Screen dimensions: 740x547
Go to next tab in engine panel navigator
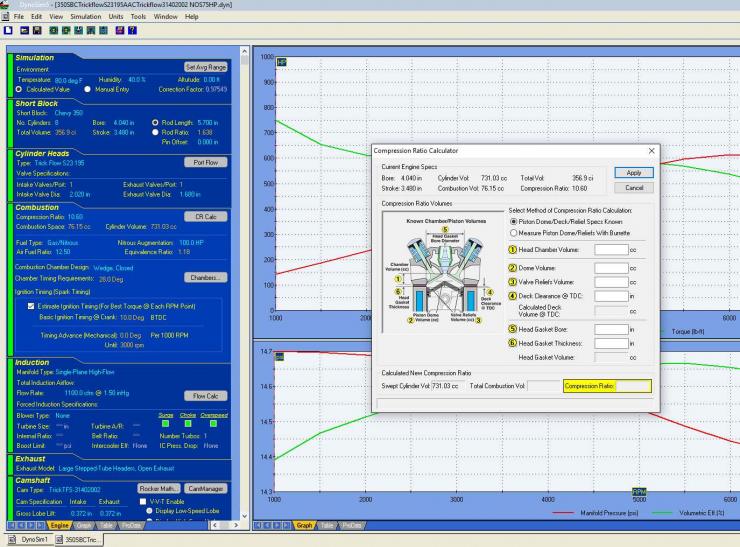point(31,525)
